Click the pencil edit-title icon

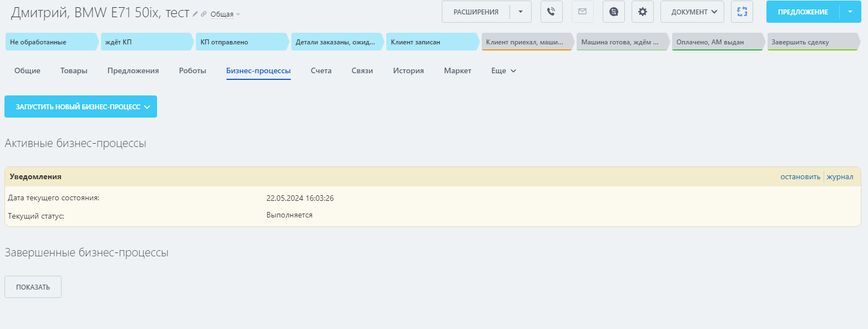(x=195, y=13)
